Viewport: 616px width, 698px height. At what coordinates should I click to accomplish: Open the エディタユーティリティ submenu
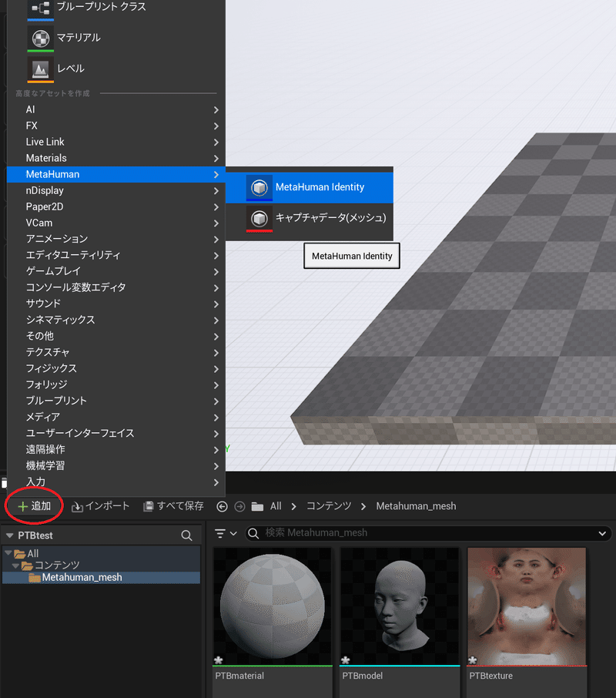coord(116,255)
